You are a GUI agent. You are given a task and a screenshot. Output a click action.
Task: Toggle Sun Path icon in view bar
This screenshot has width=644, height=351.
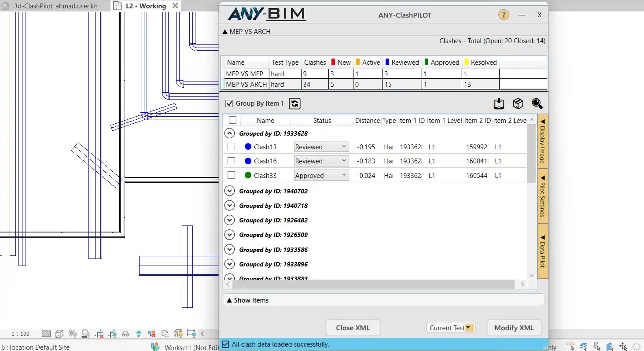click(x=73, y=334)
